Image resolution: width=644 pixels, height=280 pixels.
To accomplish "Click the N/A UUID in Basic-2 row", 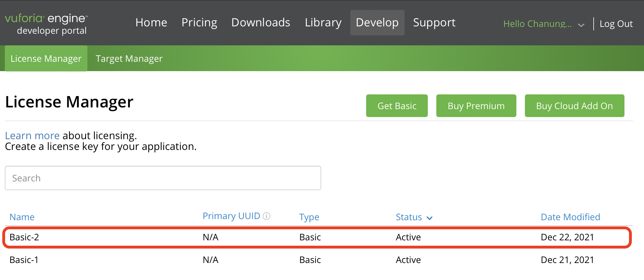I will pyautogui.click(x=211, y=237).
